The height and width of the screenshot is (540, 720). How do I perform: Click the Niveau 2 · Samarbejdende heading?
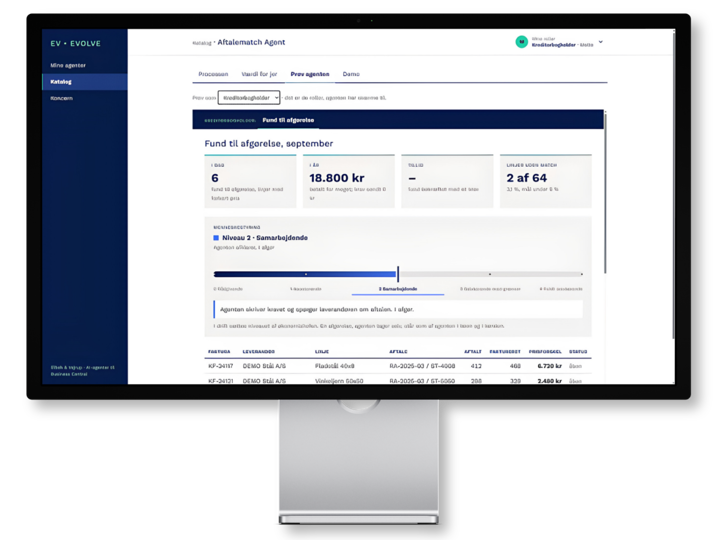tap(265, 238)
